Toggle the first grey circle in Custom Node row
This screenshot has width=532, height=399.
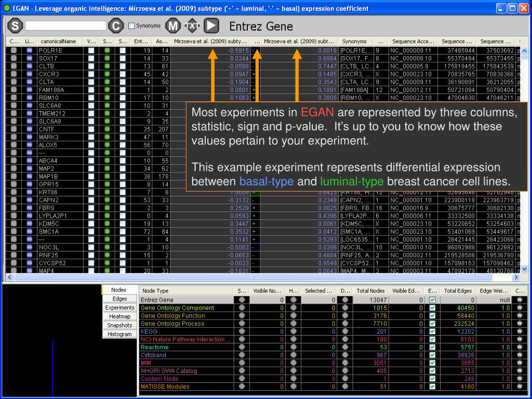pos(242,379)
